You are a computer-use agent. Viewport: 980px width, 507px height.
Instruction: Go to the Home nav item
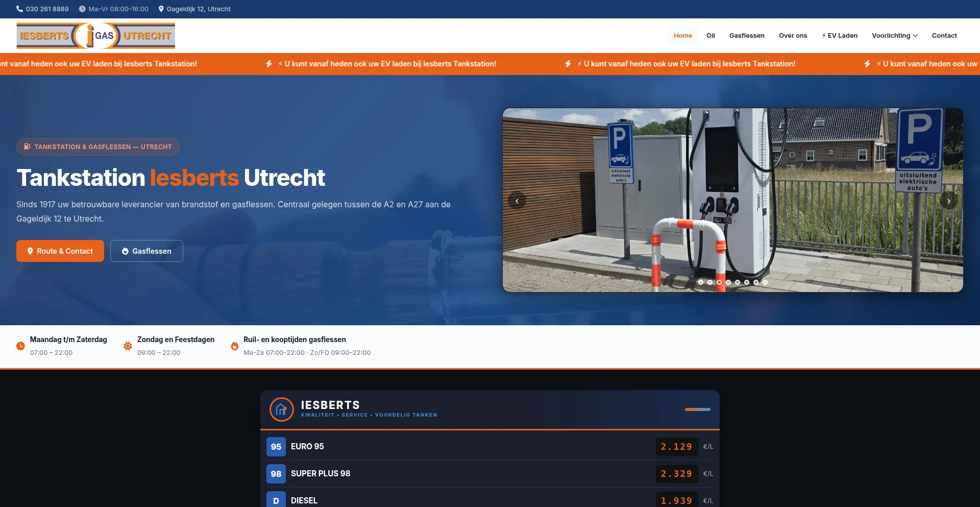683,36
